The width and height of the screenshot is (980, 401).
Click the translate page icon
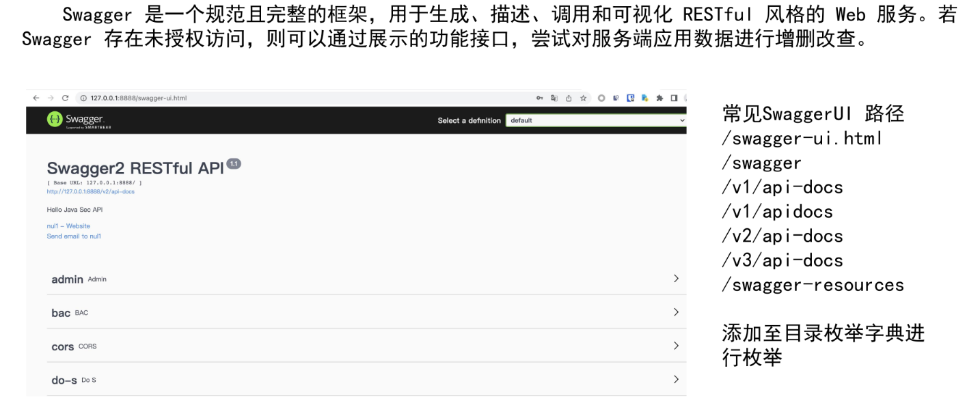[555, 98]
